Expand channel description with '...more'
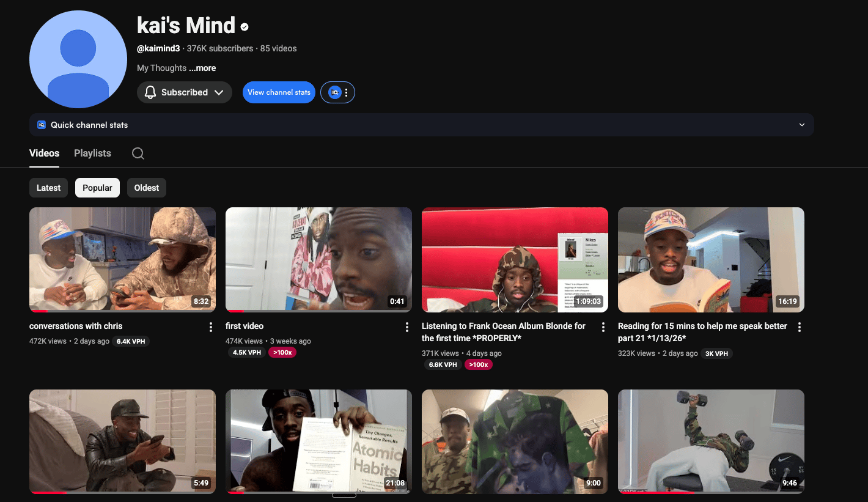868x502 pixels. 202,68
